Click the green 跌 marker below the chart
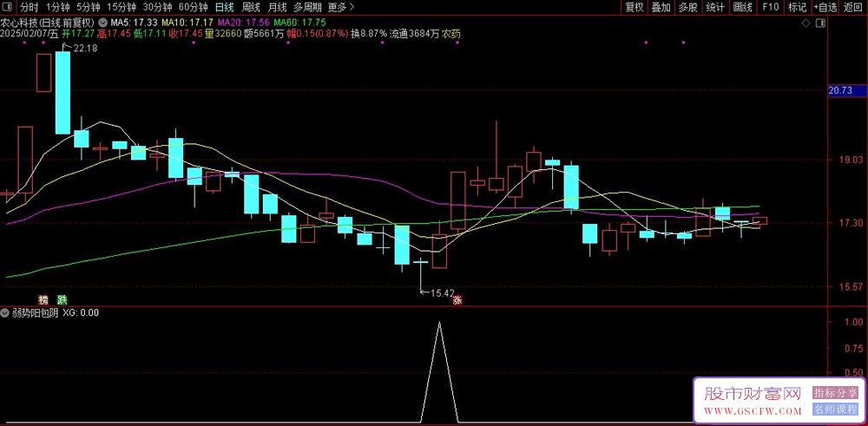868x426 pixels. [x=62, y=300]
